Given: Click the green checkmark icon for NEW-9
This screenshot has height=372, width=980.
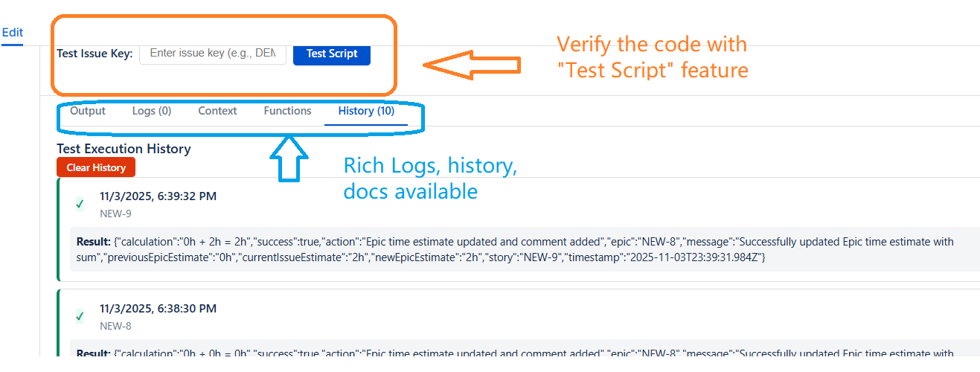Looking at the screenshot, I should pyautogui.click(x=80, y=204).
